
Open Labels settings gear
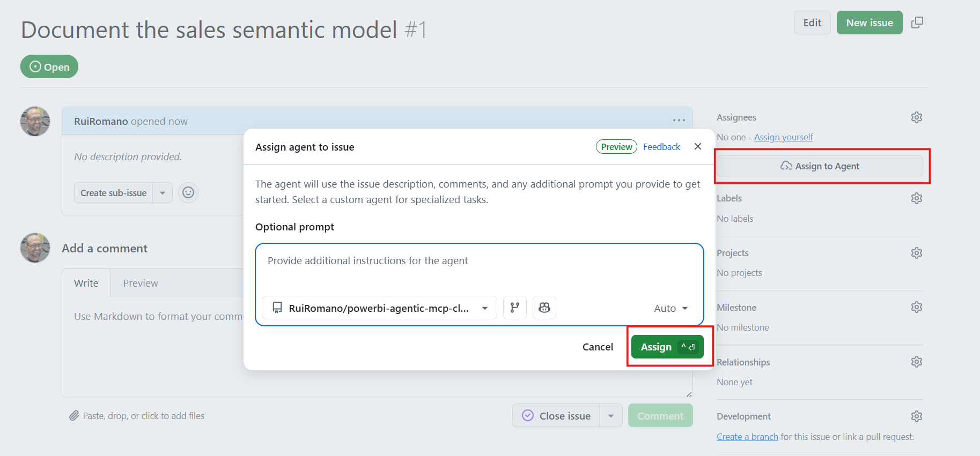(x=917, y=198)
